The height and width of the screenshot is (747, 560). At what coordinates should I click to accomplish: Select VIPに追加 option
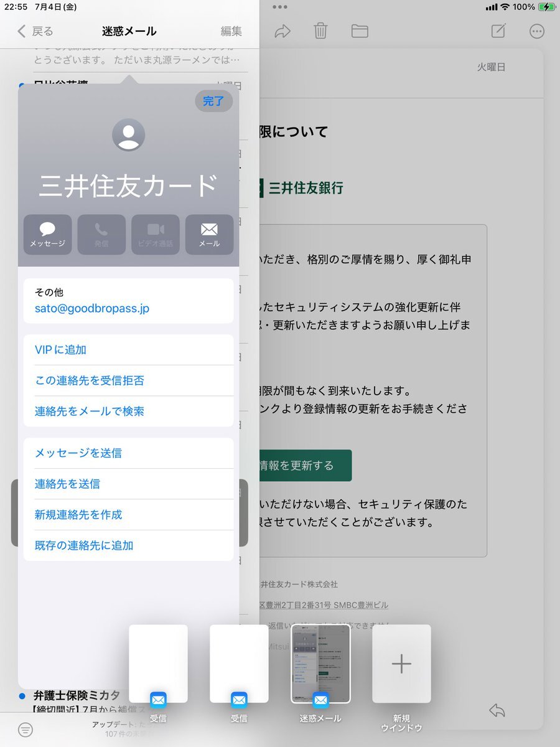(129, 350)
